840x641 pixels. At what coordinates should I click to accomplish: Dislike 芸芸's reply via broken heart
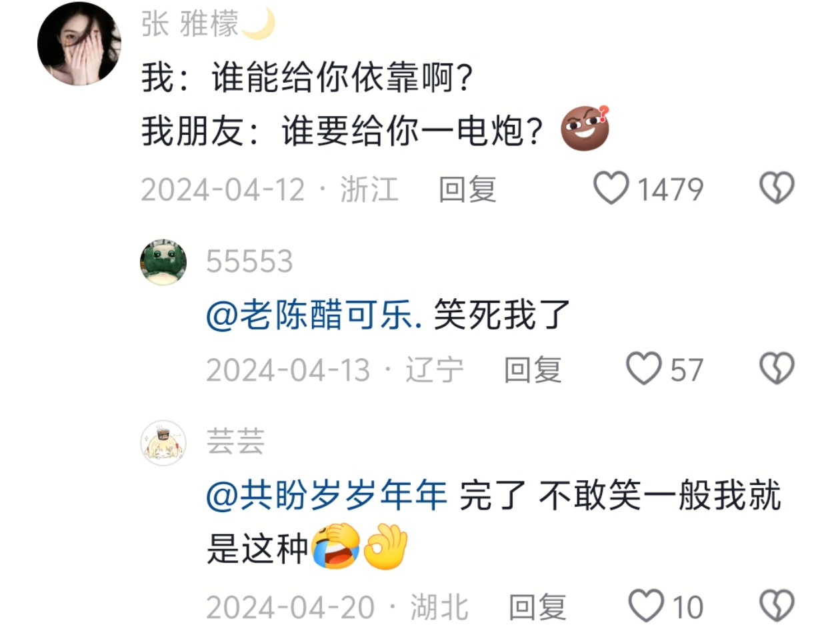(777, 606)
